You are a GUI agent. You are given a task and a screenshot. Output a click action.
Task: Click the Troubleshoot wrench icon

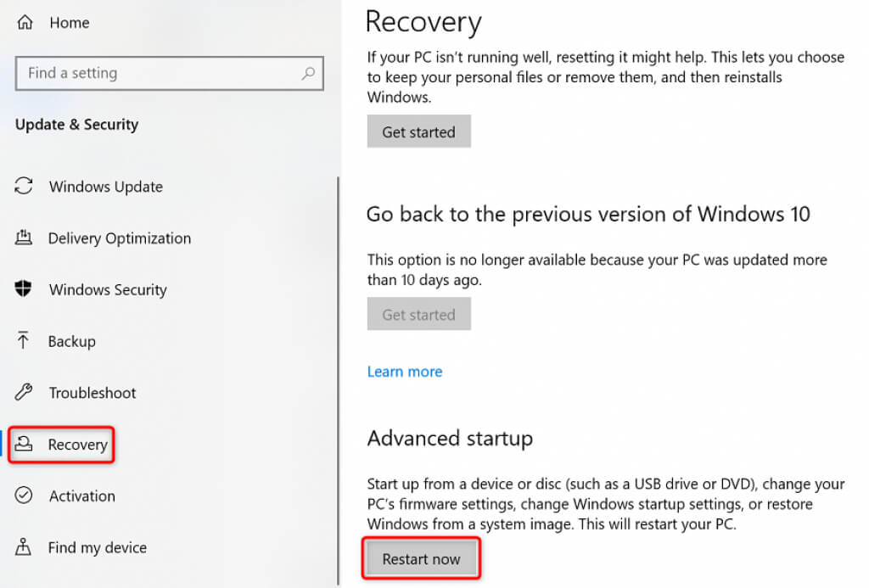(x=24, y=393)
